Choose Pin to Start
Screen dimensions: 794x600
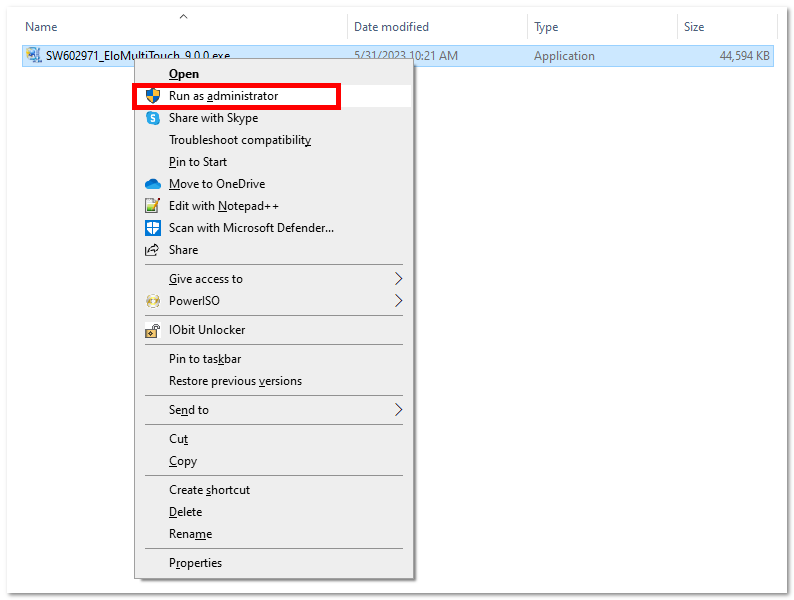pyautogui.click(x=273, y=162)
